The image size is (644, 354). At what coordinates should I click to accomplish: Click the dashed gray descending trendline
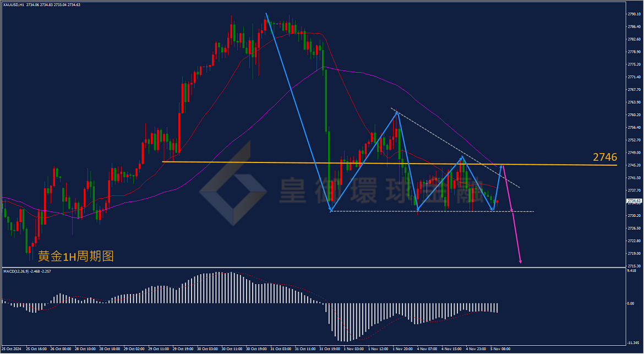[x=455, y=148]
